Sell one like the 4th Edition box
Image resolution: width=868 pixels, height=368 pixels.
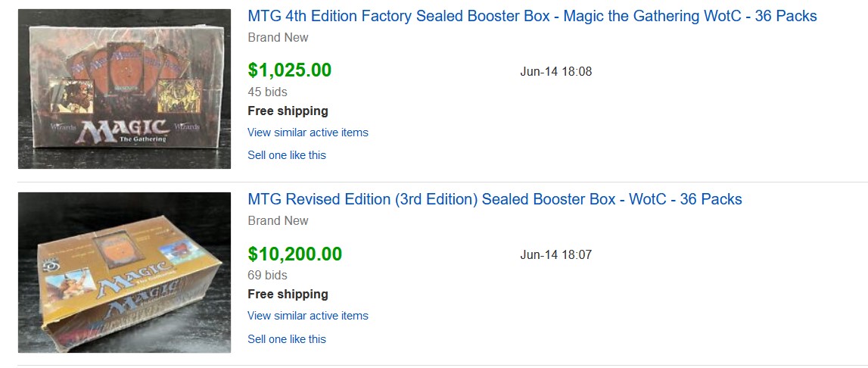287,155
